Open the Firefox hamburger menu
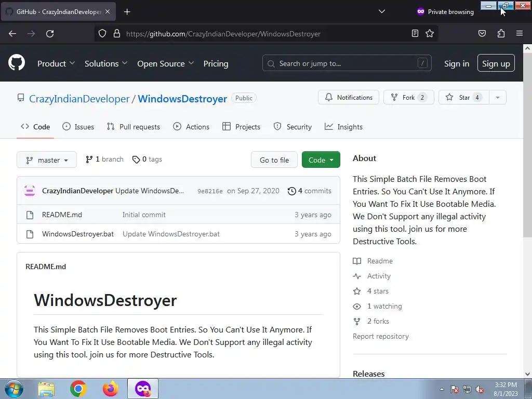This screenshot has width=532, height=399. 520,33
